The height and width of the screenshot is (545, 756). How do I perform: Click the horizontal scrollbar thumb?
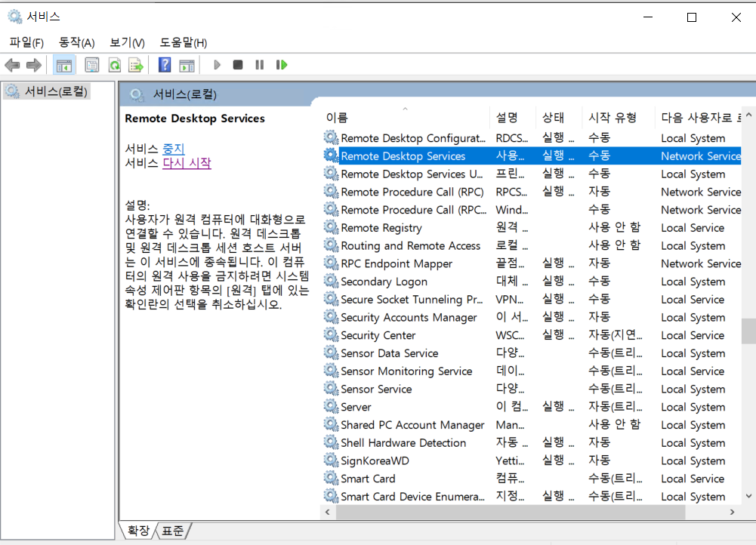click(511, 512)
